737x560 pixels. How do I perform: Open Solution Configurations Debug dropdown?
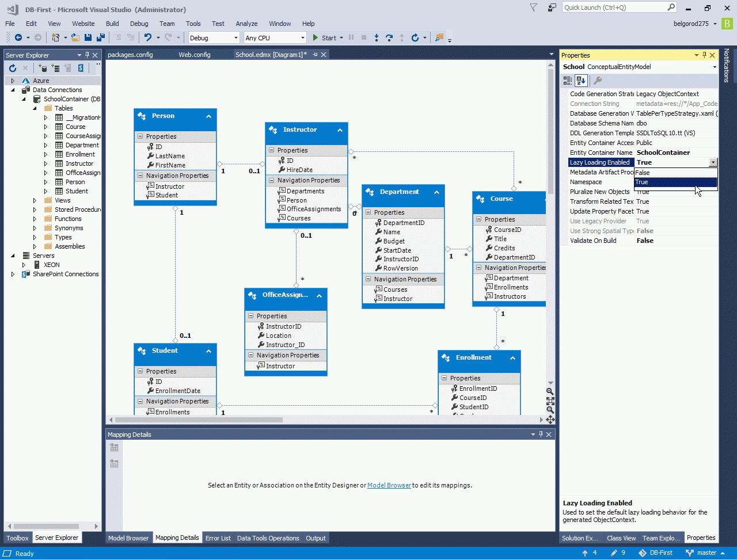click(x=214, y=38)
